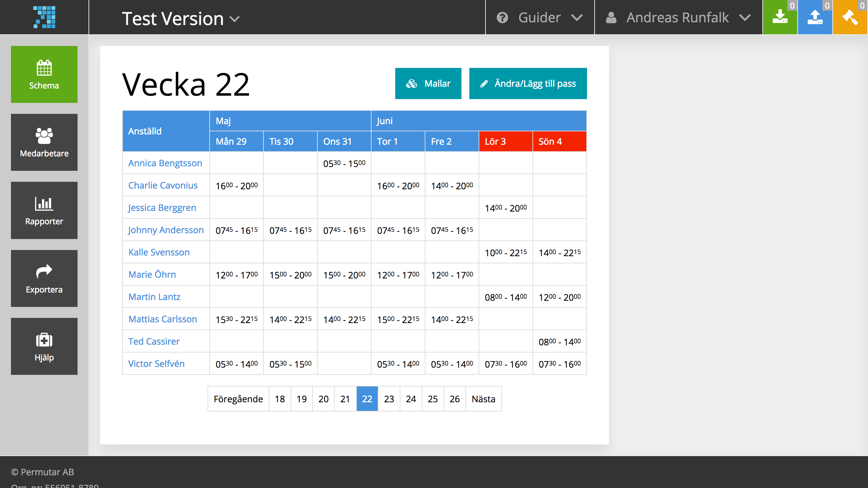Select week 21 in pagination
868x488 pixels.
click(x=345, y=399)
